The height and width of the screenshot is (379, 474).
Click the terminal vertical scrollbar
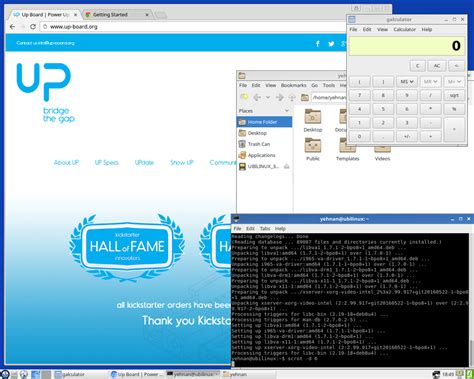pyautogui.click(x=471, y=299)
